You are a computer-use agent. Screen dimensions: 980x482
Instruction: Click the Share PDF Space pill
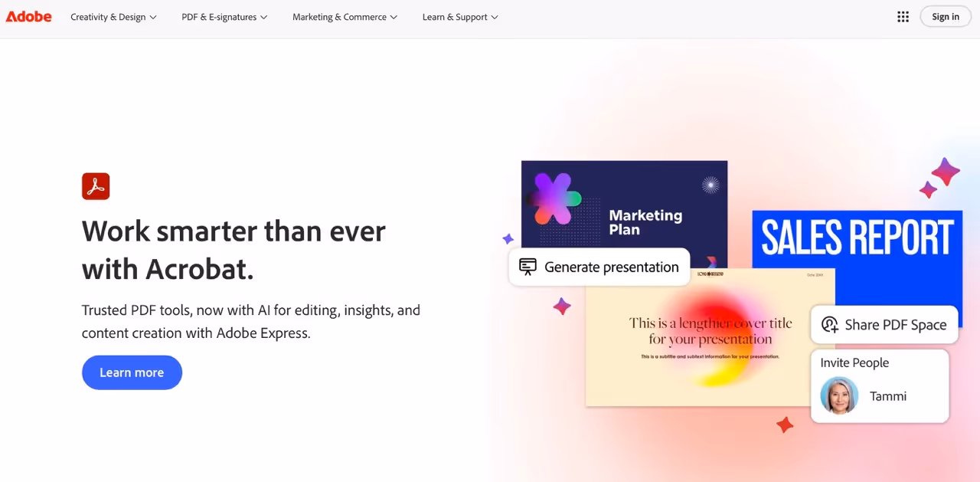(x=884, y=325)
